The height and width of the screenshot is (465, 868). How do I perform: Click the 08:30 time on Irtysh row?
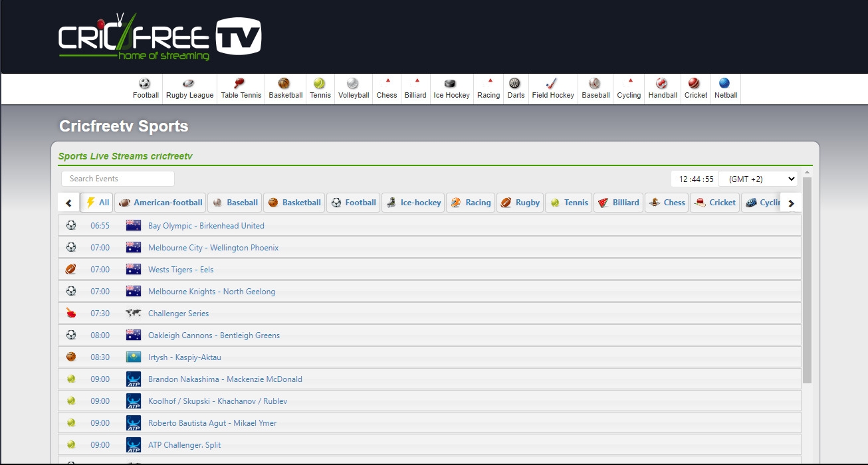[100, 357]
